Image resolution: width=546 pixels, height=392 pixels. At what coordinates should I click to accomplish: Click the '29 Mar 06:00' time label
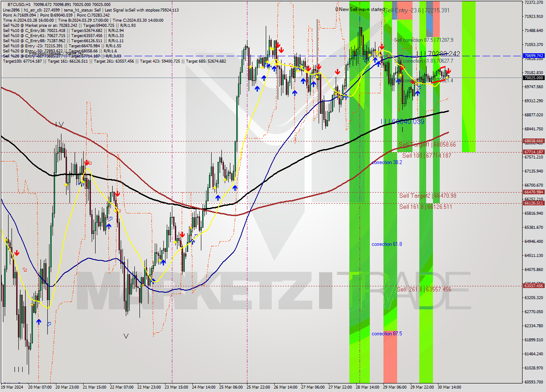point(395,387)
